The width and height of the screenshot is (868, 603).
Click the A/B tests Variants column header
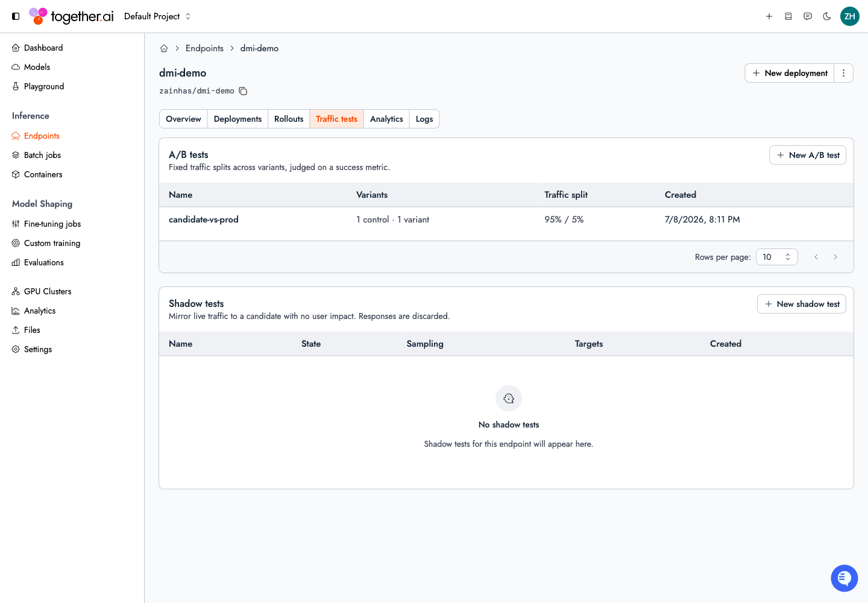[x=372, y=195]
